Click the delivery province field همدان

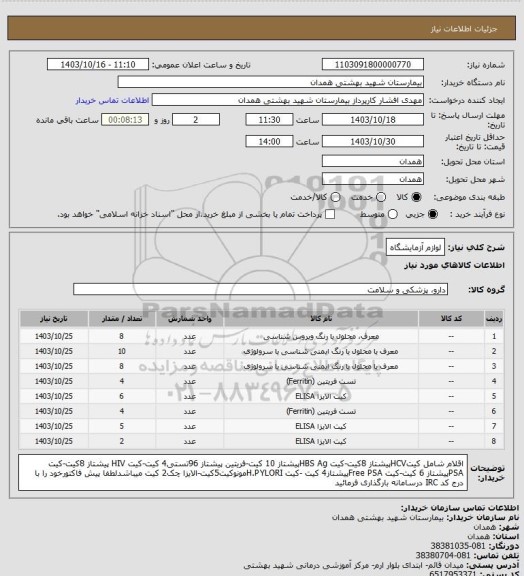point(373,161)
